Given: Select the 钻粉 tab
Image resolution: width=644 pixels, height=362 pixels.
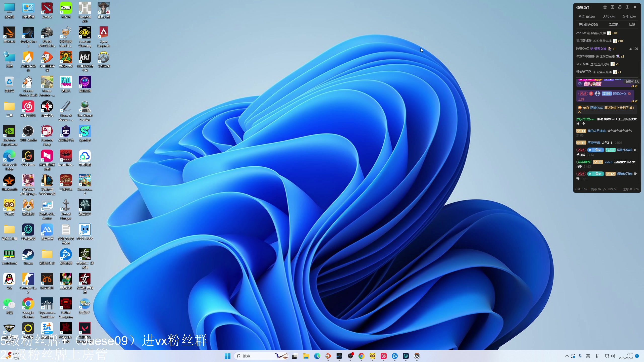Looking at the screenshot, I should pos(632,24).
